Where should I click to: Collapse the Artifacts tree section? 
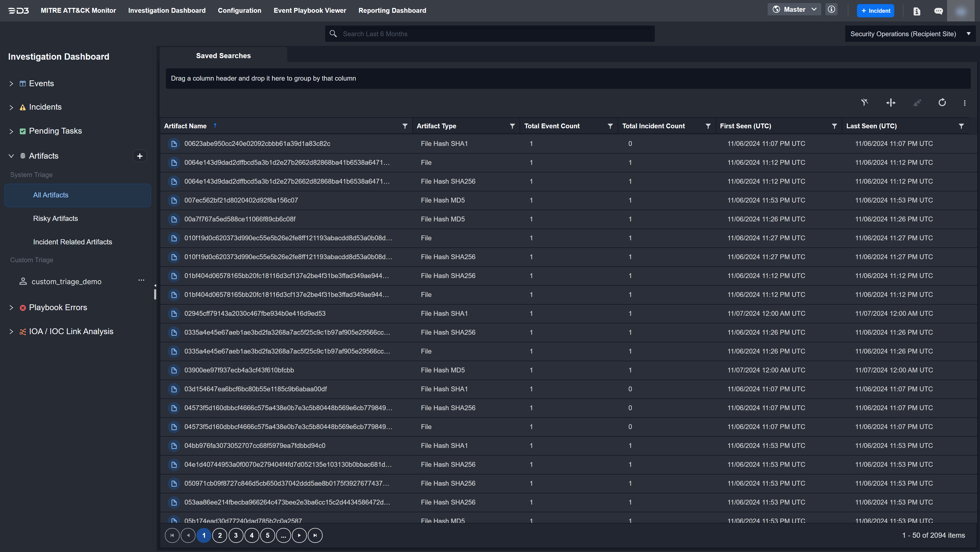pos(11,156)
